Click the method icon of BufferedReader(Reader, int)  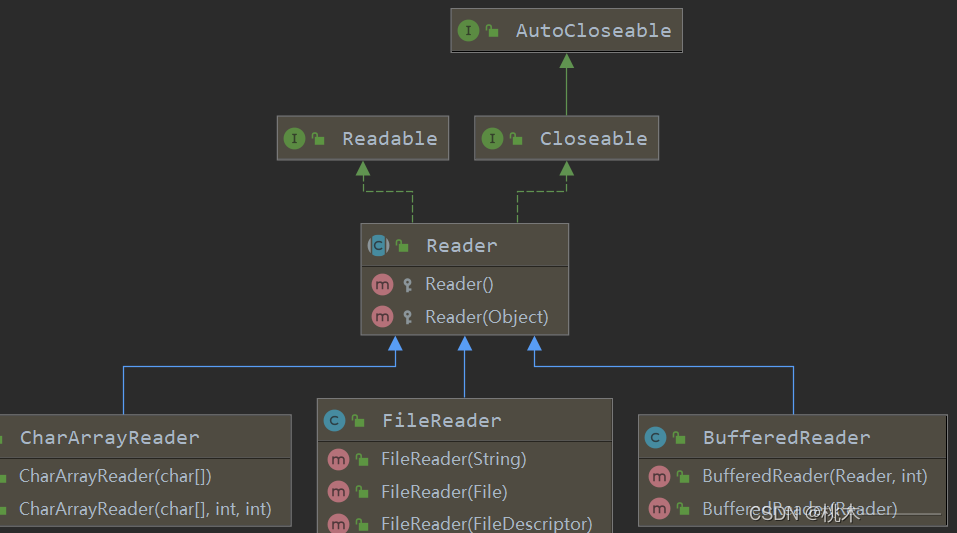pos(659,476)
